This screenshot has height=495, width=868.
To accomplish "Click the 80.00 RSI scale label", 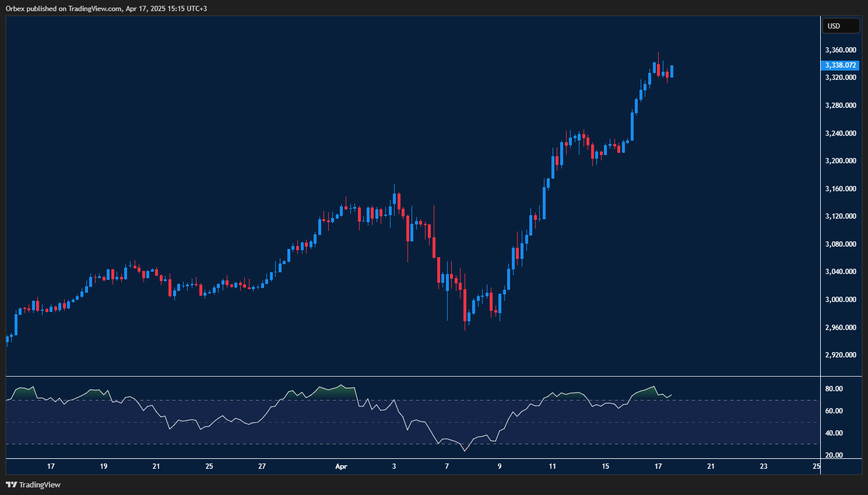I will click(834, 389).
